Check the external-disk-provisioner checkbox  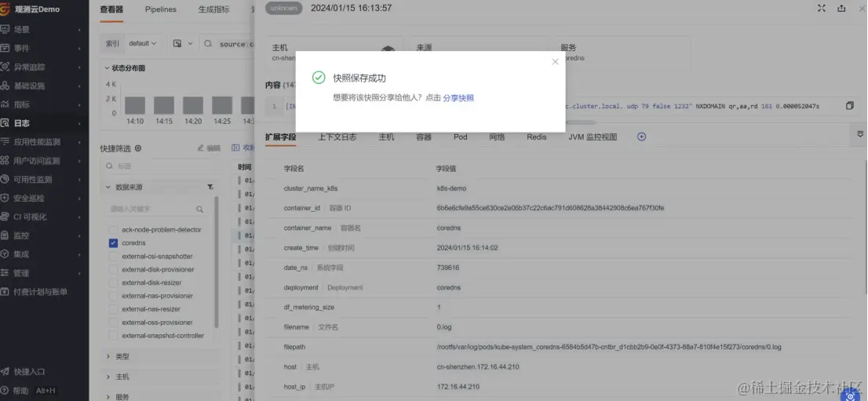coord(114,270)
